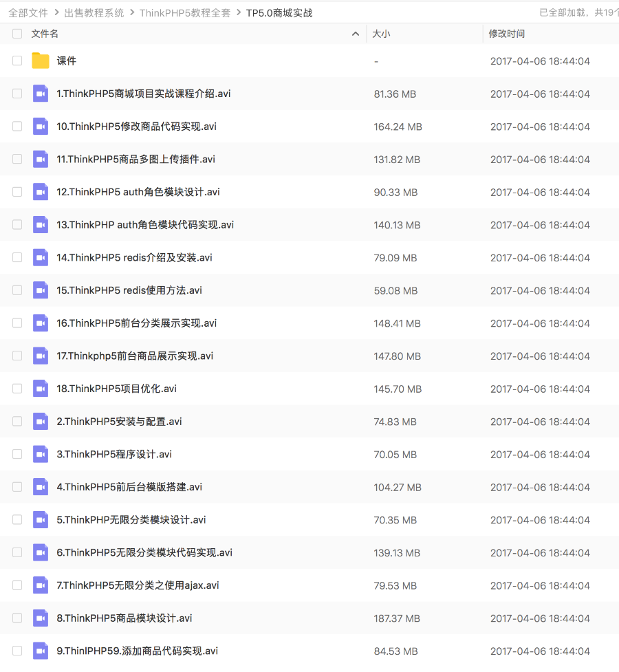
Task: Check the box for 18.ThinkPHP5项目优化.avi
Action: tap(17, 389)
